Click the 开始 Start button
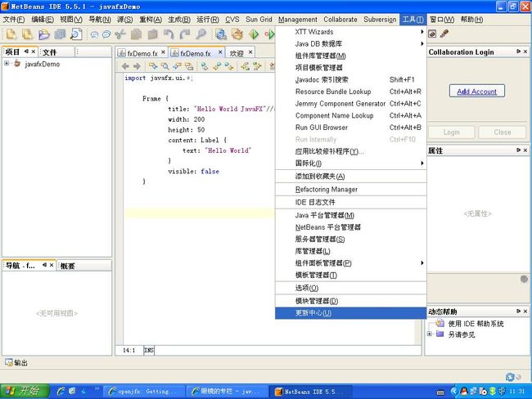Screen dimensions: 532x399 tap(25, 391)
